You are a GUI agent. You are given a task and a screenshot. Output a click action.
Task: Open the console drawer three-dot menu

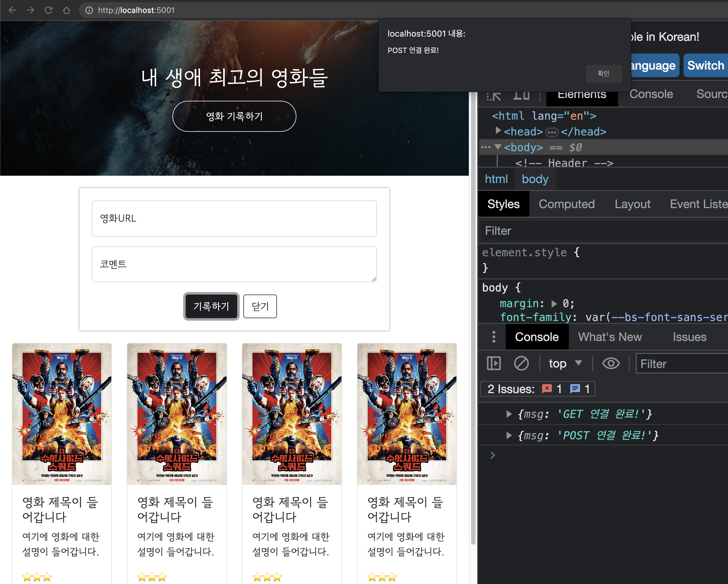click(494, 337)
